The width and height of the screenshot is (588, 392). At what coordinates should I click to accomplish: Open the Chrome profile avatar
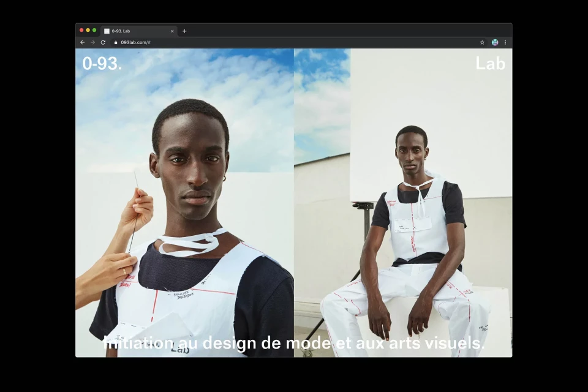(x=494, y=42)
